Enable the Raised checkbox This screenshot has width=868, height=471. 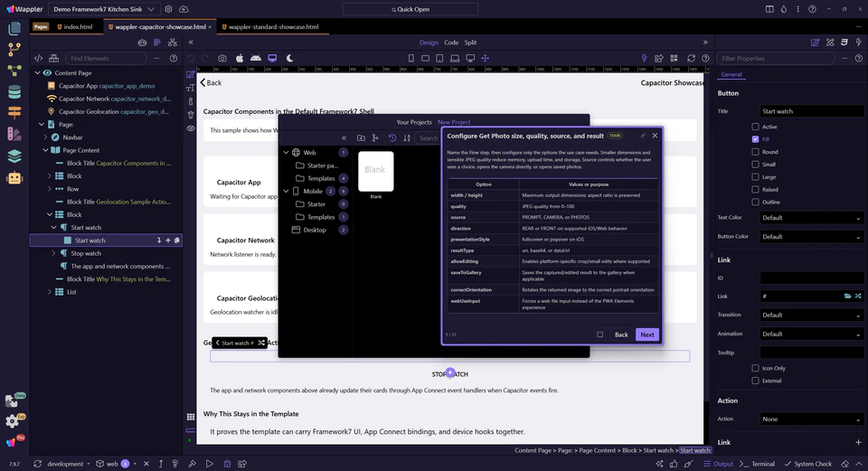click(755, 189)
